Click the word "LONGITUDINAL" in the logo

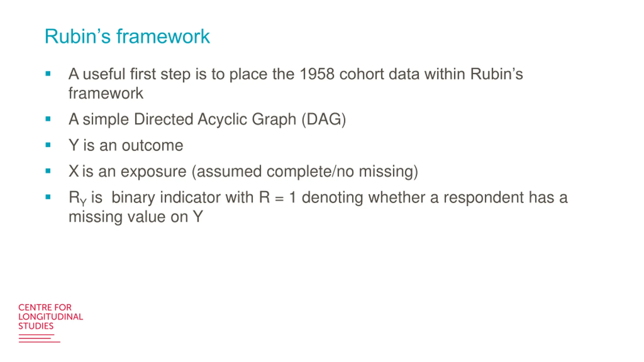coord(51,317)
